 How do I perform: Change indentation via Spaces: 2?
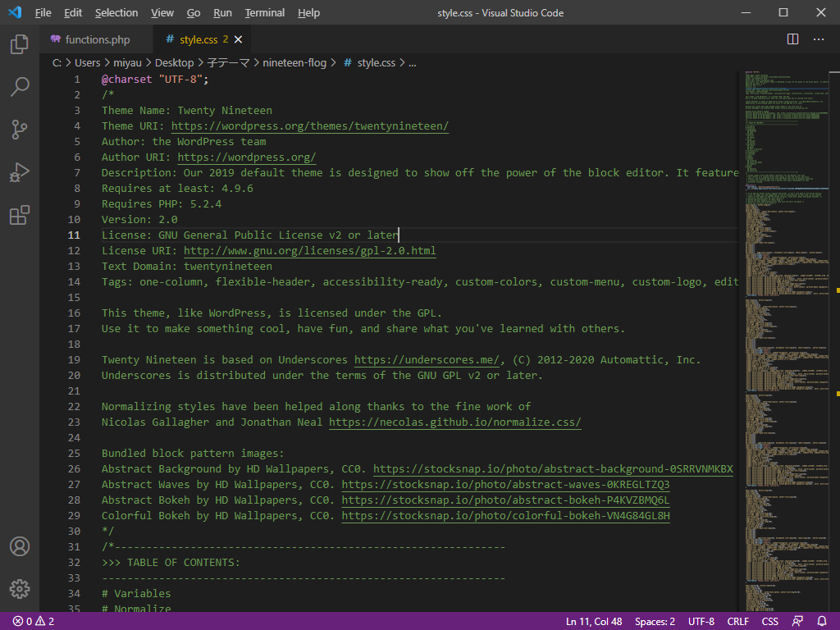[655, 622]
